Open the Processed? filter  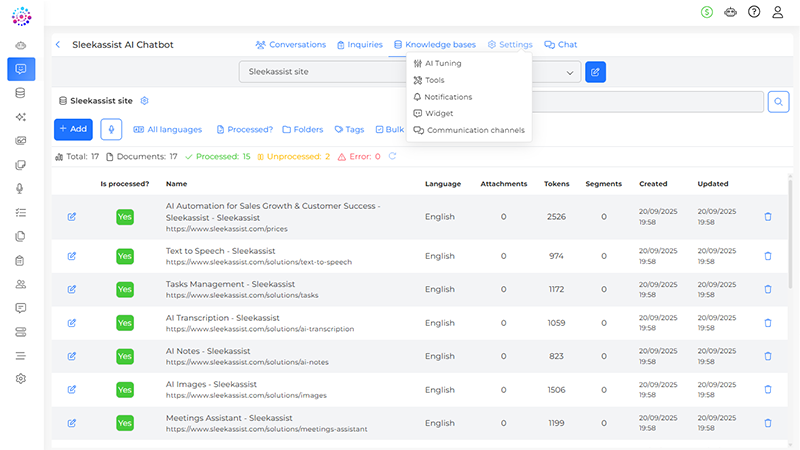[x=245, y=130]
